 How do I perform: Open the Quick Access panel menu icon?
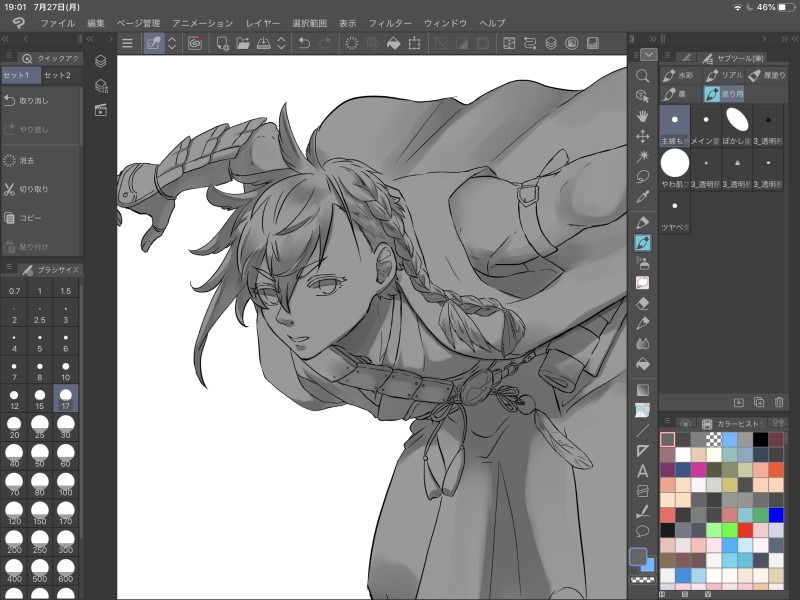click(8, 55)
